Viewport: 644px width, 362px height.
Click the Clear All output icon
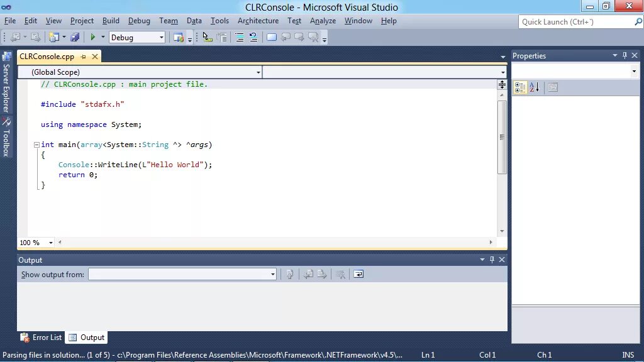click(x=340, y=274)
